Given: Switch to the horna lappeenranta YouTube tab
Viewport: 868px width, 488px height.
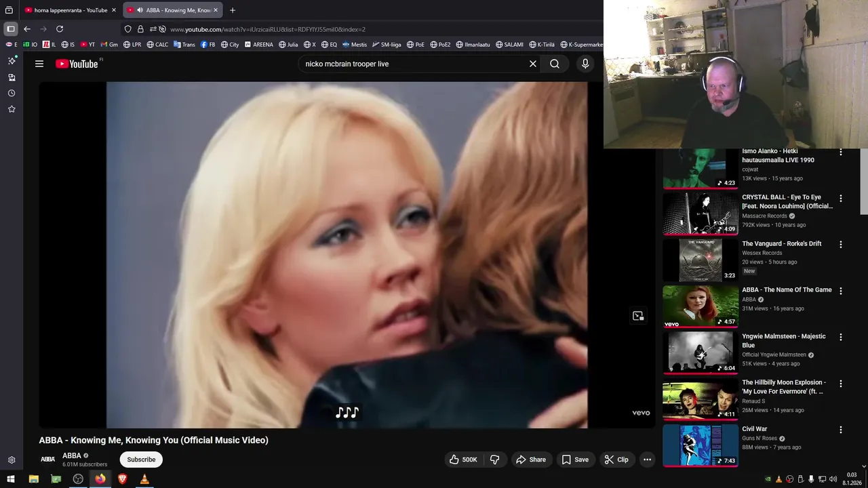Looking at the screenshot, I should tap(71, 10).
